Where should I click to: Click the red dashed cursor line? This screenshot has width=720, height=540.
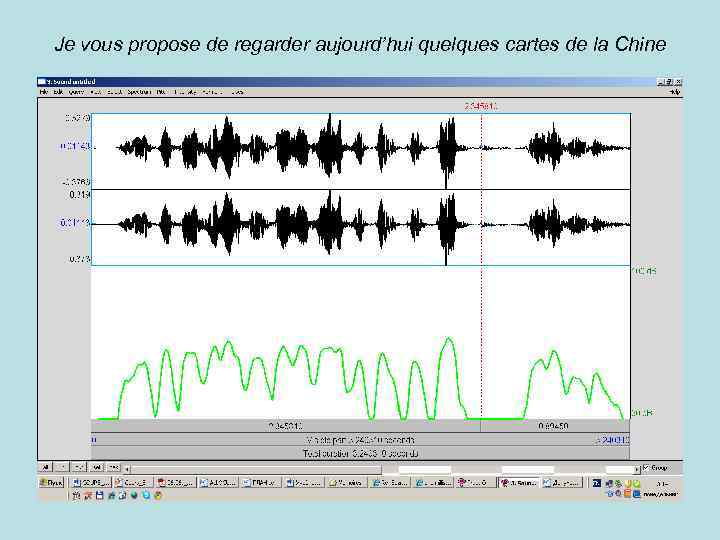[481, 266]
